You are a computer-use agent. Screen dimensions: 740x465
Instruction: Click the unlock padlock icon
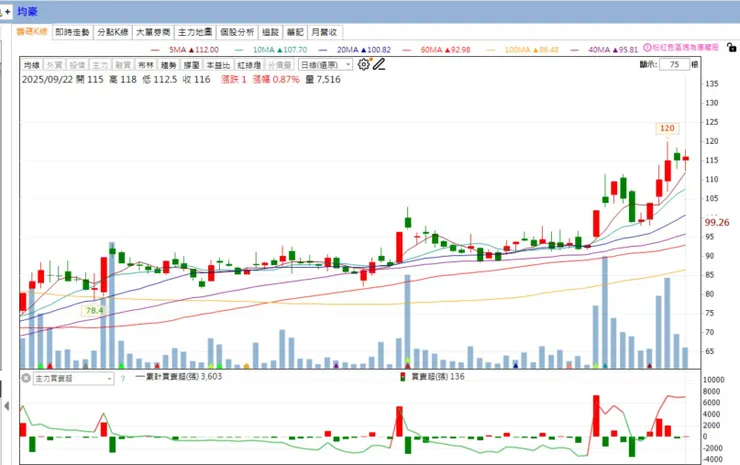coord(732,47)
